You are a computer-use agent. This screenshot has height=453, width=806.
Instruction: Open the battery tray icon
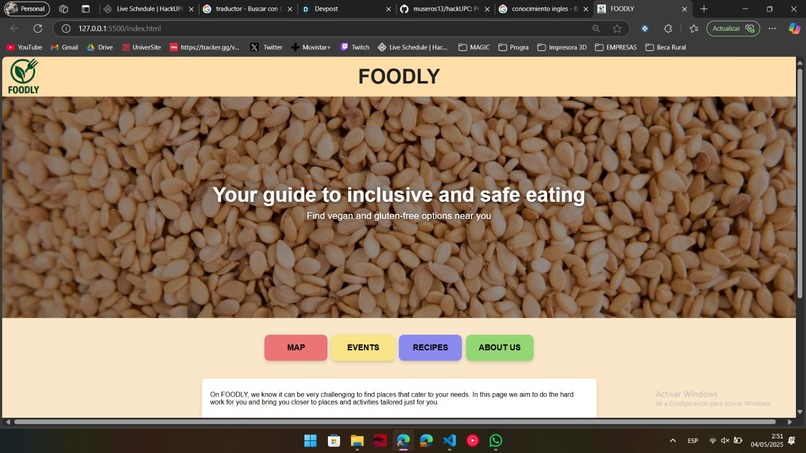point(738,441)
